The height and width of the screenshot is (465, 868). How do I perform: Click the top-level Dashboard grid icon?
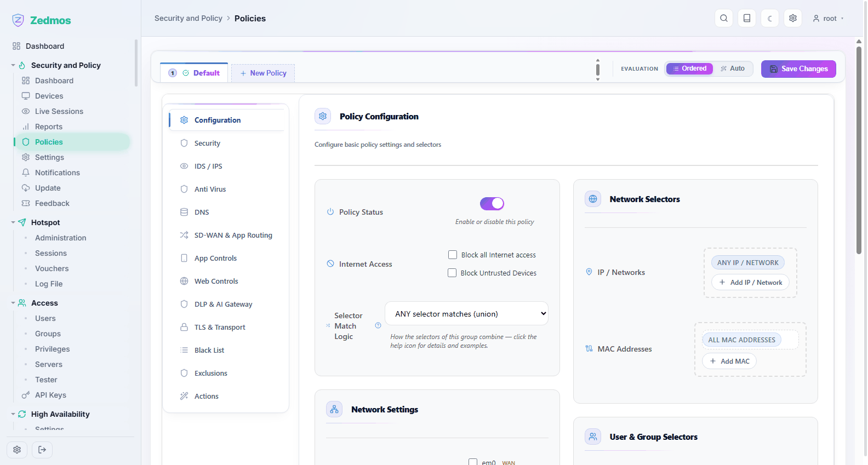pyautogui.click(x=16, y=46)
